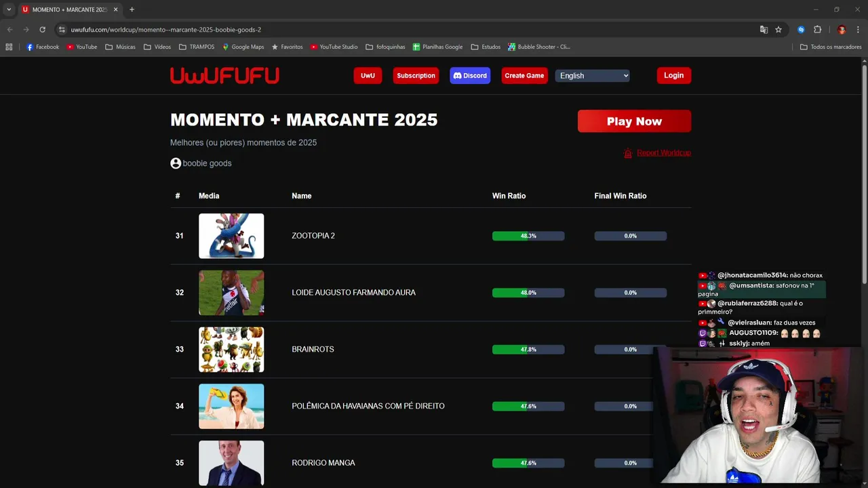Open a new browser tab
The image size is (868, 488).
[x=132, y=9]
